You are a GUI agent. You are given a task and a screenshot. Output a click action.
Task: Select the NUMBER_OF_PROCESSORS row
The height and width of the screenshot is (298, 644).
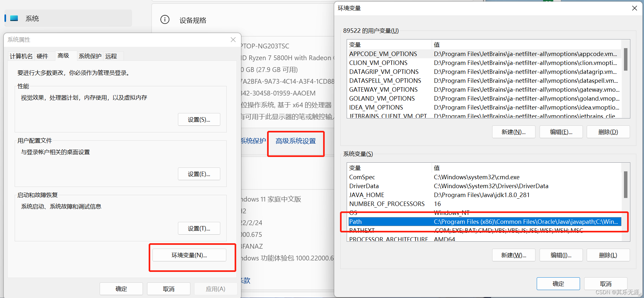[x=485, y=204]
